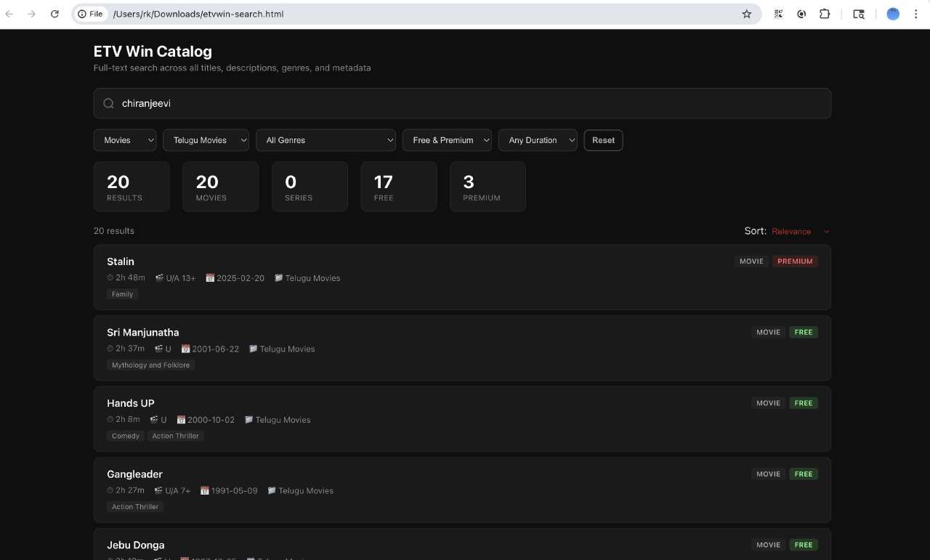The height and width of the screenshot is (560, 930).
Task: Click the browser extensions puzzle icon
Action: 825,13
